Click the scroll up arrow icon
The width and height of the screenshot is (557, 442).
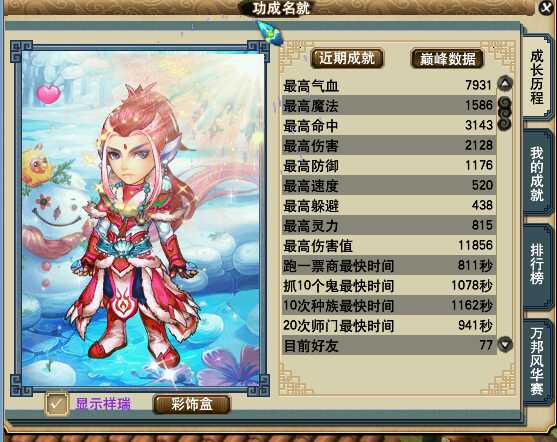(505, 84)
